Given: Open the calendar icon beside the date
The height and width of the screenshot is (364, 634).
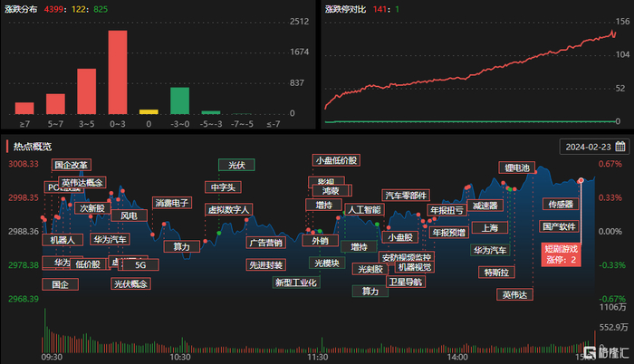Looking at the screenshot, I should (x=620, y=147).
